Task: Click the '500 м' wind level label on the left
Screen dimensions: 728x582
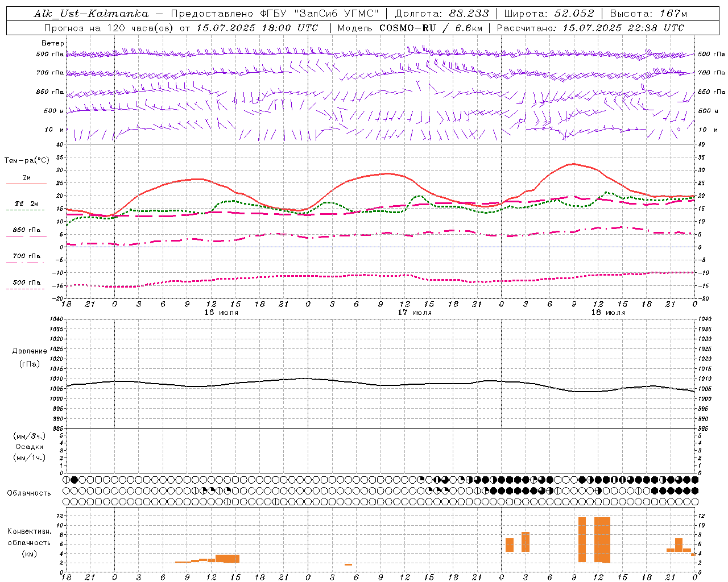Action: (55, 111)
